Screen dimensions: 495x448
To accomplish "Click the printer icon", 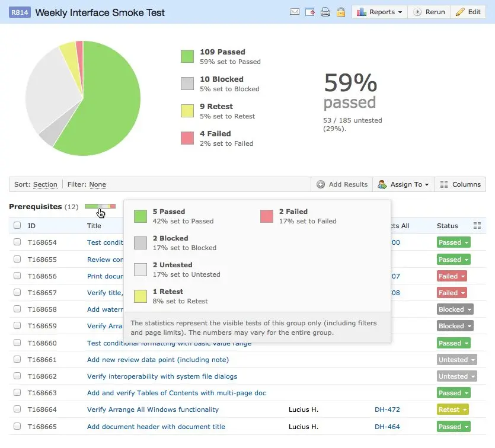I will click(x=325, y=12).
